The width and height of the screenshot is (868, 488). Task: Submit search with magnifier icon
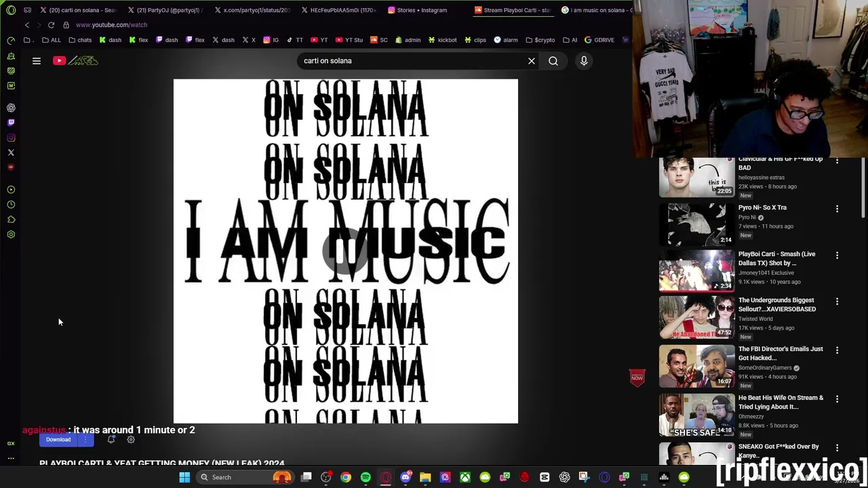(553, 61)
